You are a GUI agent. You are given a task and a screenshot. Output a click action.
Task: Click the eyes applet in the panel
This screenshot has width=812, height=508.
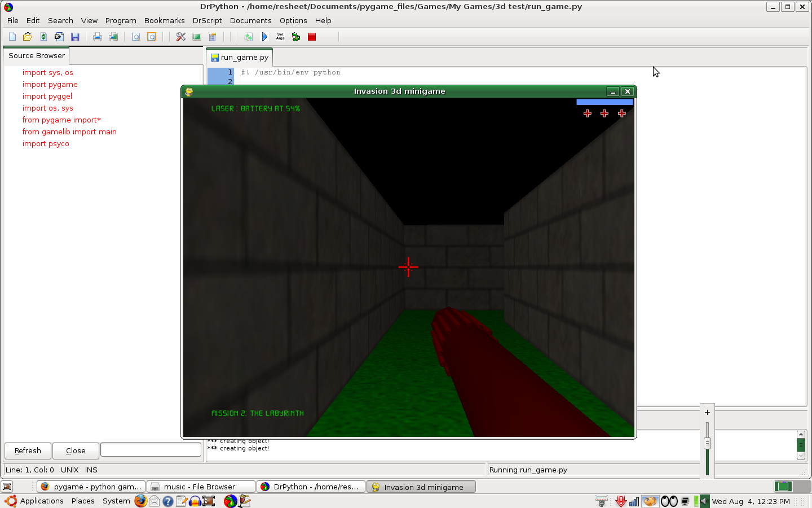[669, 501]
